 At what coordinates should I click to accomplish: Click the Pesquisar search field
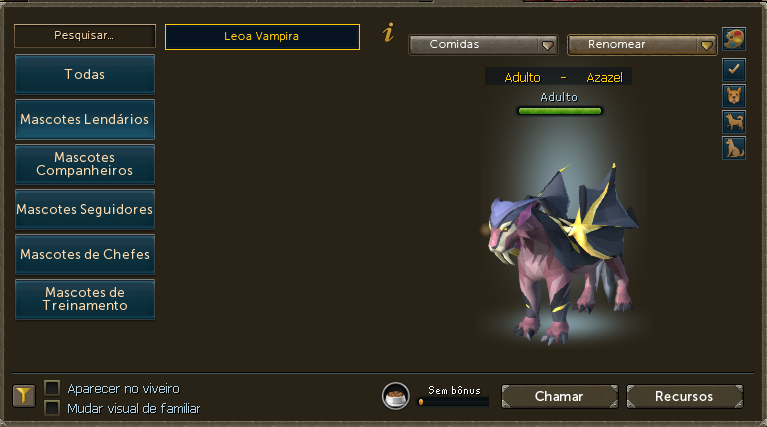click(85, 36)
